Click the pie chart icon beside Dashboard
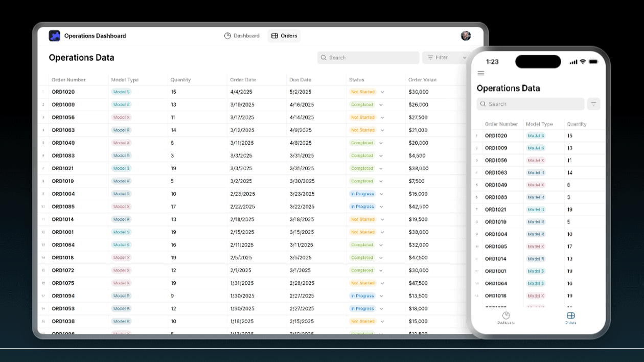Screen dimensions: 644x362 pyautogui.click(x=227, y=36)
